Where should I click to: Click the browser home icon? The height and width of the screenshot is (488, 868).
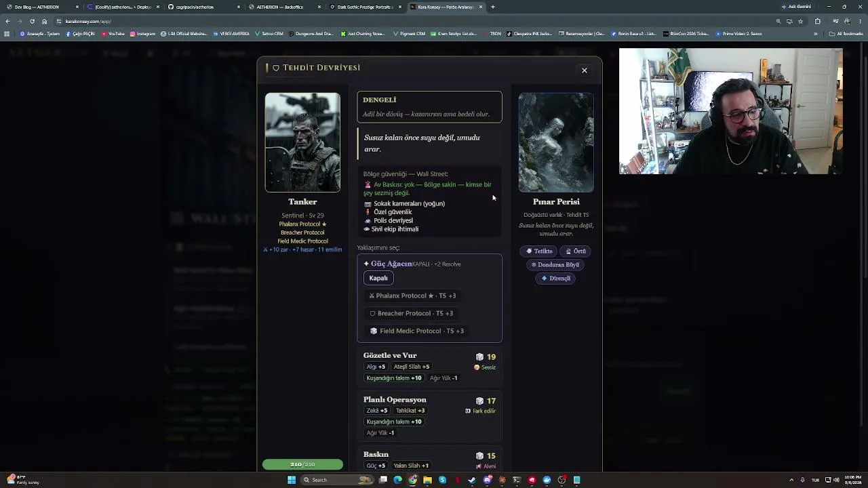[x=44, y=21]
